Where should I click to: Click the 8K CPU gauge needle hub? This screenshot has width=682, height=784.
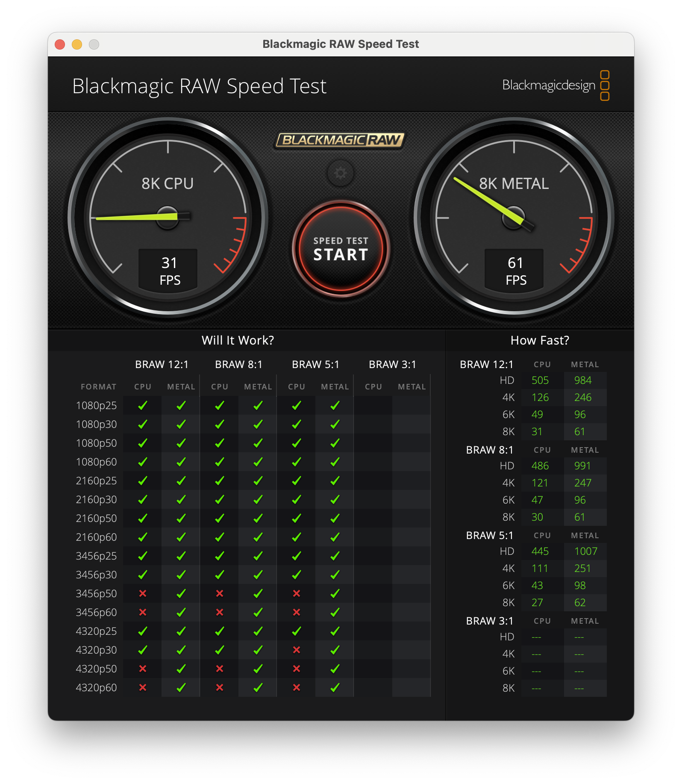point(168,217)
